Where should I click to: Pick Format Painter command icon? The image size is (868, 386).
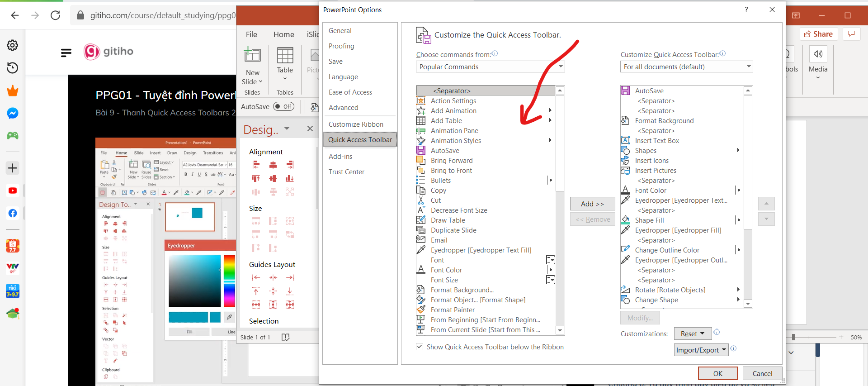point(421,310)
